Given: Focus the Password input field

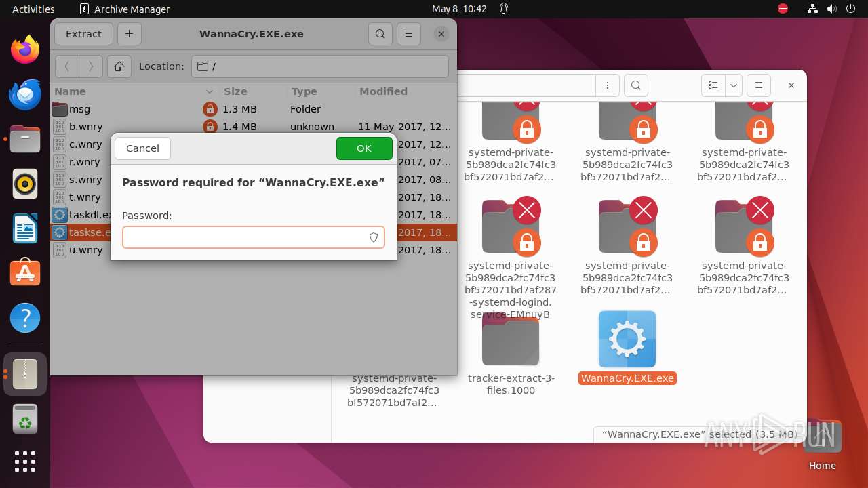Looking at the screenshot, I should [x=254, y=237].
